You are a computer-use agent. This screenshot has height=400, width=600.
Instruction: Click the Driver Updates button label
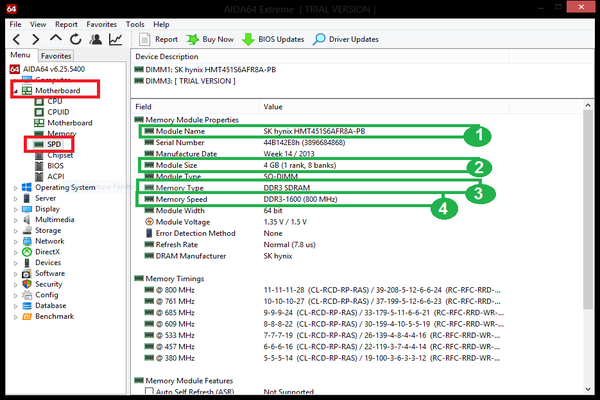point(354,39)
